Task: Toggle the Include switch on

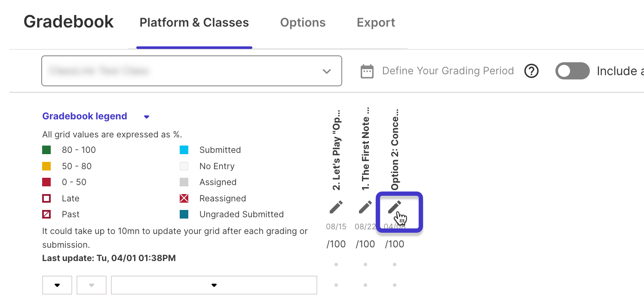Action: [x=572, y=71]
